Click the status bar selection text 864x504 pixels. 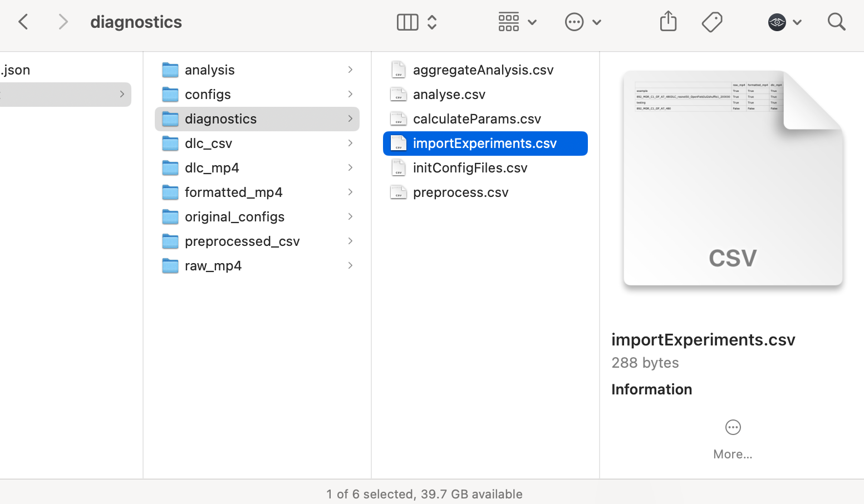424,494
